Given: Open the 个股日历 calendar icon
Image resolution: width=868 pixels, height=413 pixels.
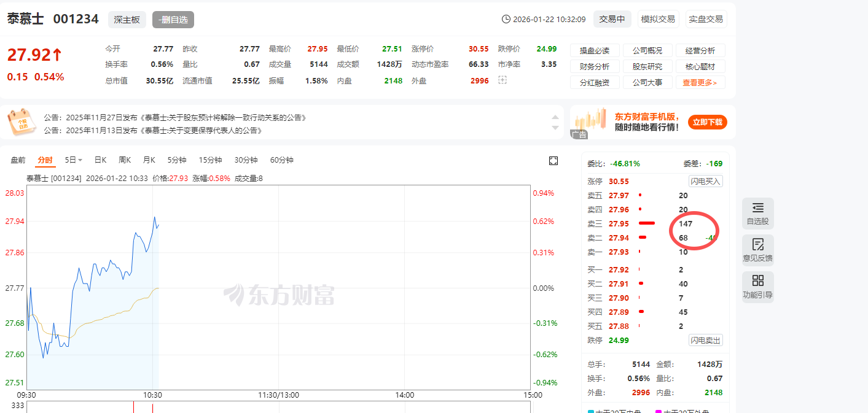Looking at the screenshot, I should click(x=22, y=122).
